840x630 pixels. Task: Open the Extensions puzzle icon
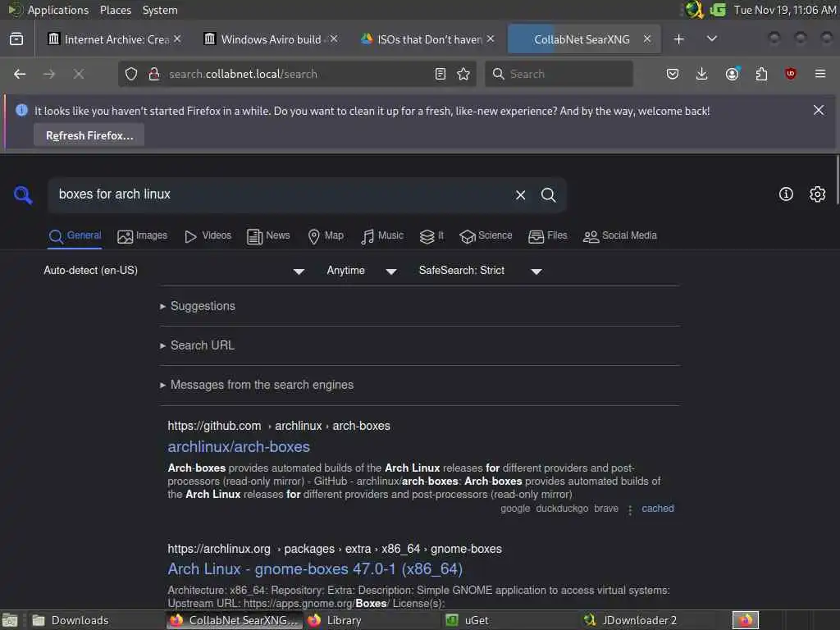tap(761, 74)
